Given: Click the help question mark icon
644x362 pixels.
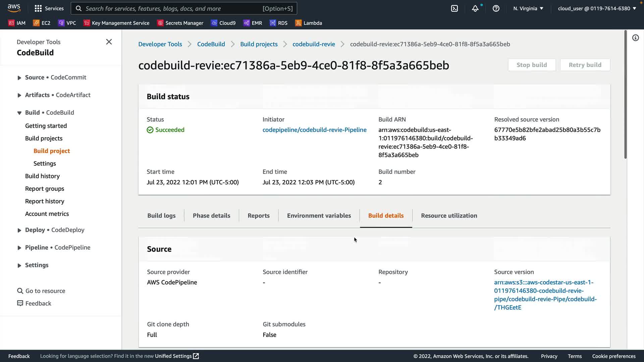Looking at the screenshot, I should click(x=496, y=8).
